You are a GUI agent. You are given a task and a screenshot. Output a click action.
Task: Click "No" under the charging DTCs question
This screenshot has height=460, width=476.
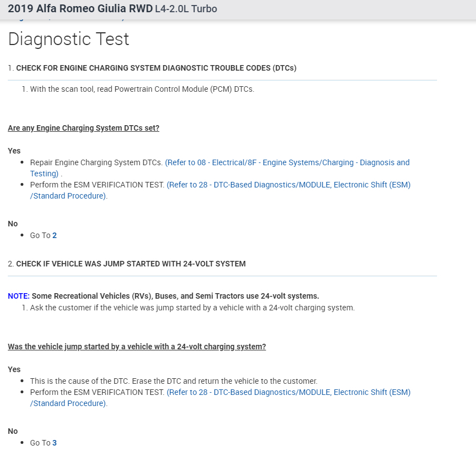click(13, 224)
